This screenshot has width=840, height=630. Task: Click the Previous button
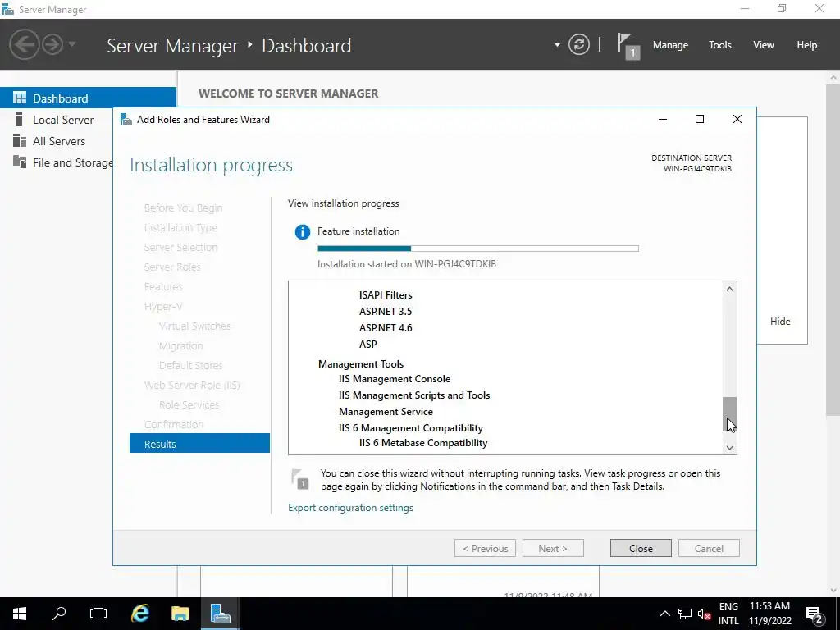click(x=485, y=548)
